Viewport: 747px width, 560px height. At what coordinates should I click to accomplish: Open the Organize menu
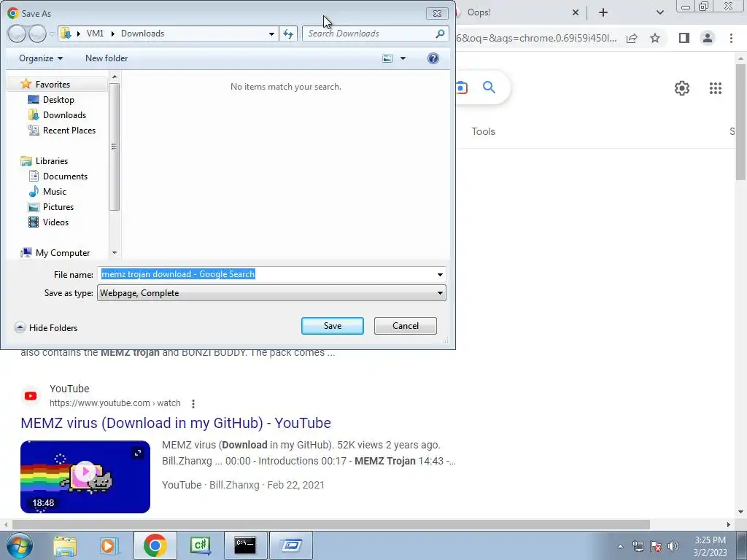41,58
